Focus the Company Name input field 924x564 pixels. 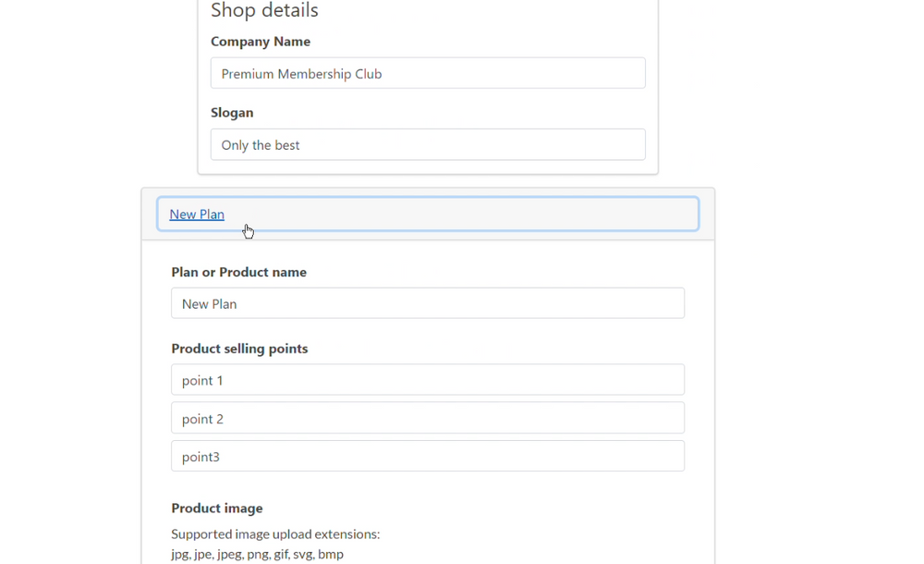(428, 73)
